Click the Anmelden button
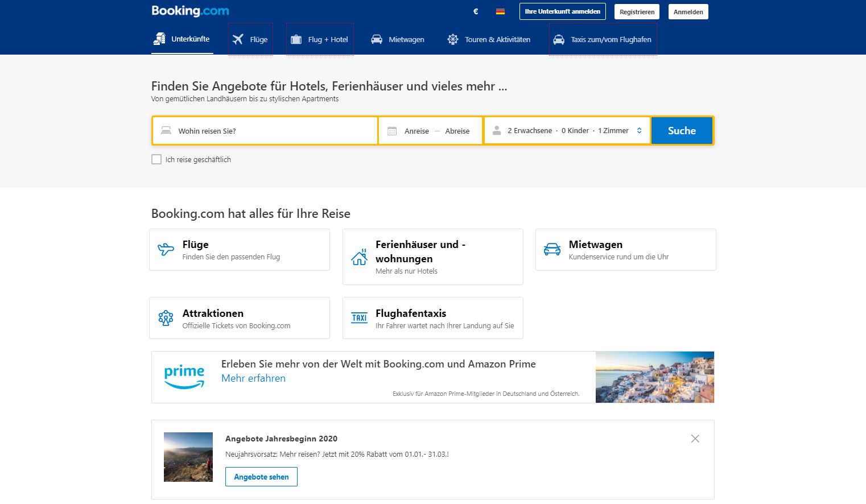This screenshot has width=866, height=504. coord(688,11)
